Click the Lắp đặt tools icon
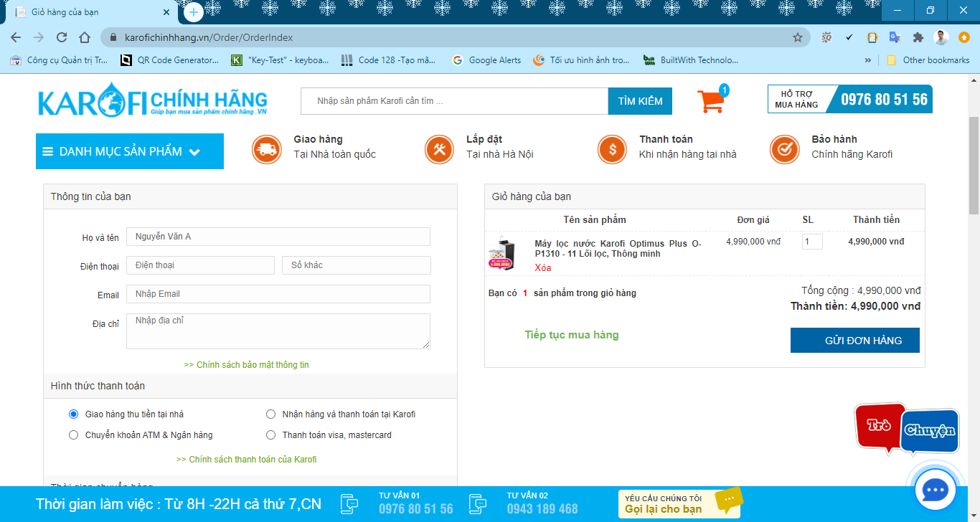The image size is (980, 522). [x=439, y=149]
